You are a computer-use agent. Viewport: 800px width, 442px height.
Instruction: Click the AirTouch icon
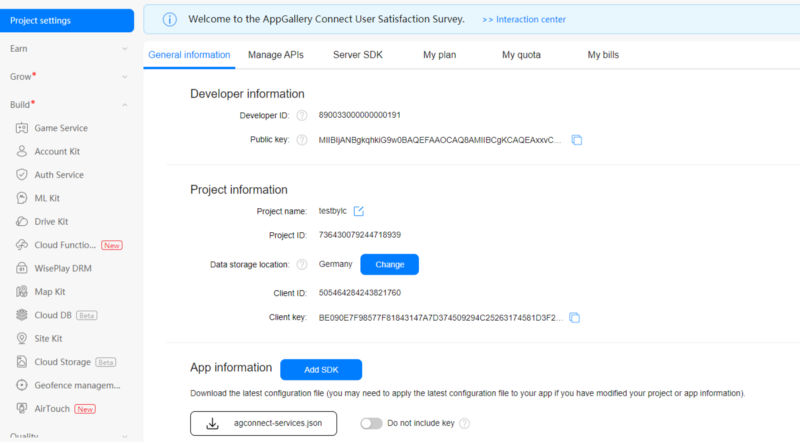coord(21,409)
